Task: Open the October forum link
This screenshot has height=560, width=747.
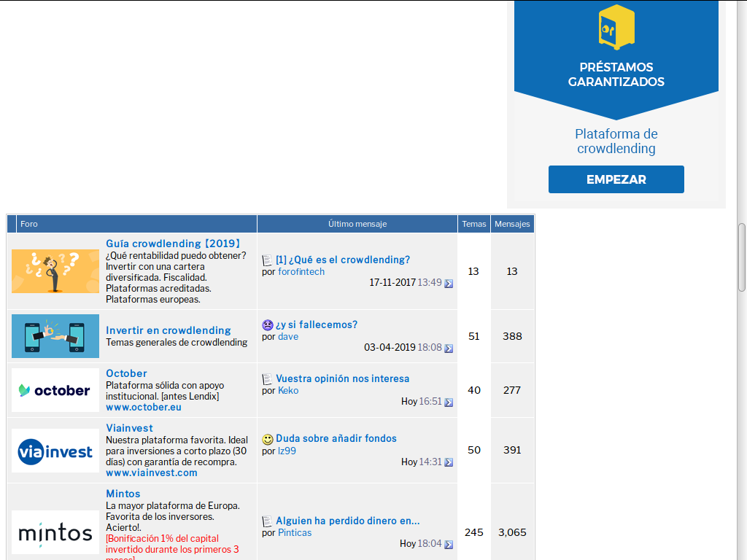Action: (126, 373)
